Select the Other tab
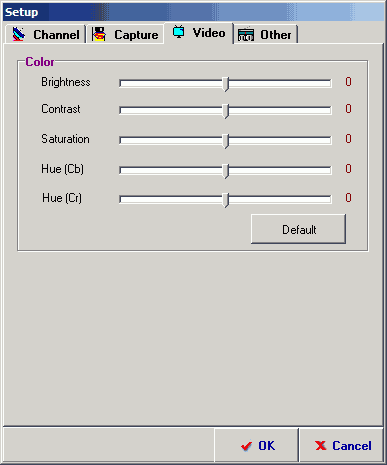387x465 pixels. pyautogui.click(x=265, y=35)
